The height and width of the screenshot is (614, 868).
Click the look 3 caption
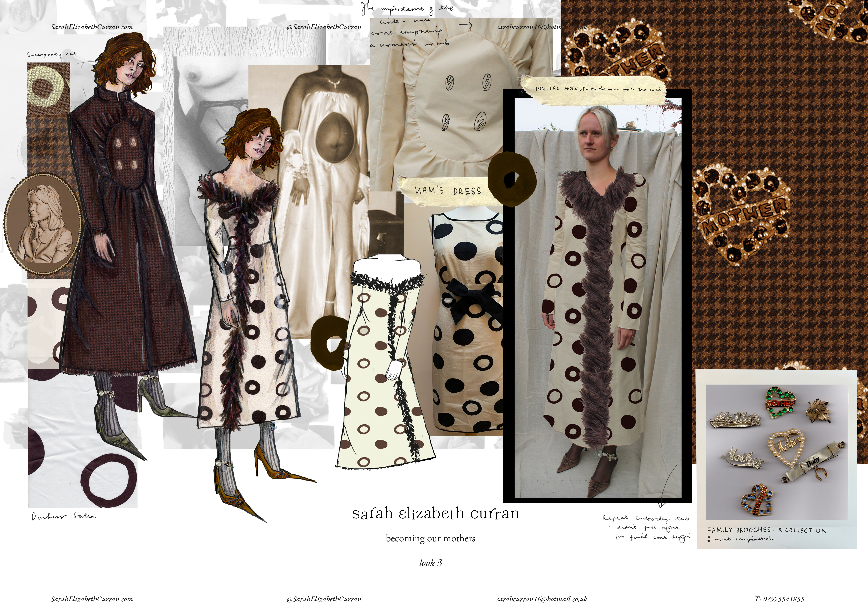pos(430,563)
